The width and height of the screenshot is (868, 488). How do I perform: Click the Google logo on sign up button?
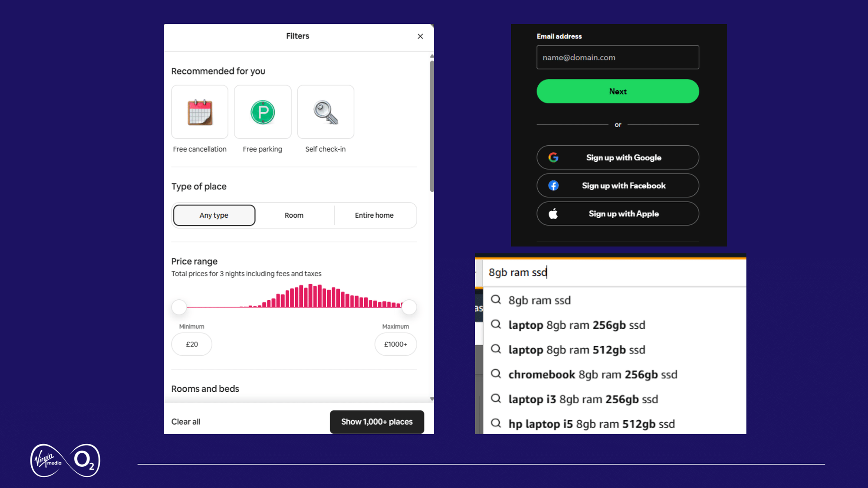(554, 157)
